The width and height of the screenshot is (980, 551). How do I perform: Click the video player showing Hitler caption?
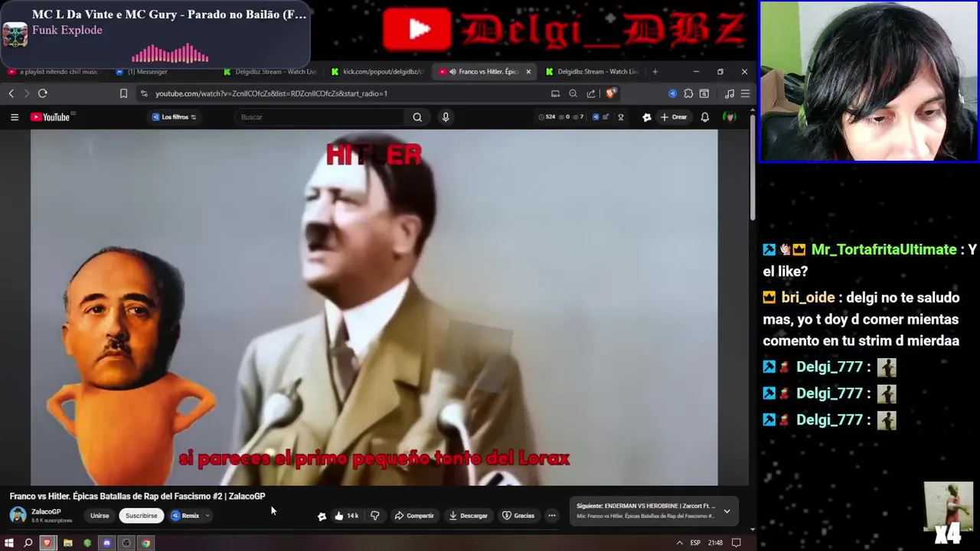(x=374, y=307)
